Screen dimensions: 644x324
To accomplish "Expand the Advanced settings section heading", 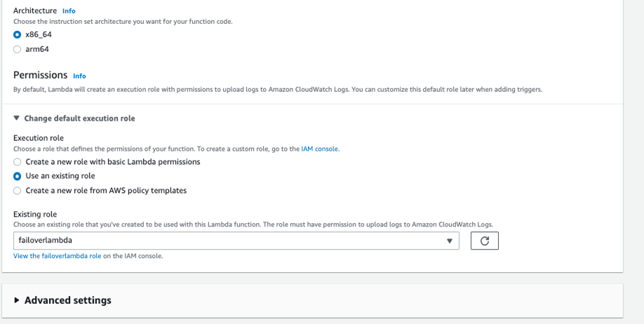I will 68,300.
